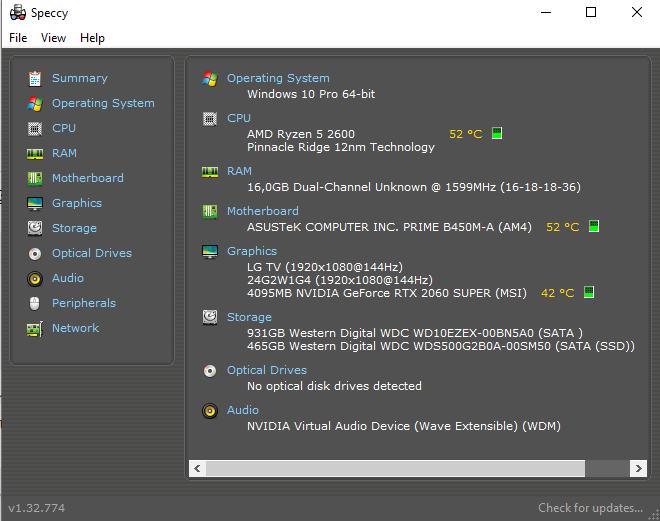
Task: Click the horizontal scrollbar thumb
Action: (395, 468)
